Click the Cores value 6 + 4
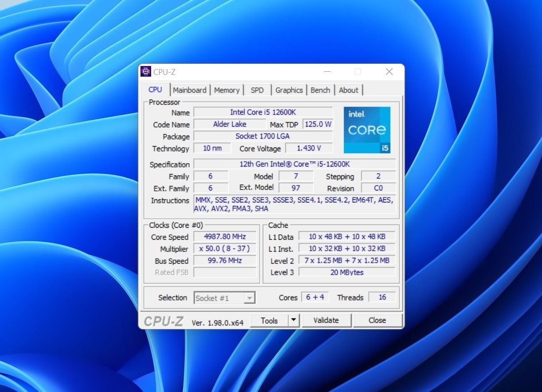The image size is (542, 392). coord(315,297)
